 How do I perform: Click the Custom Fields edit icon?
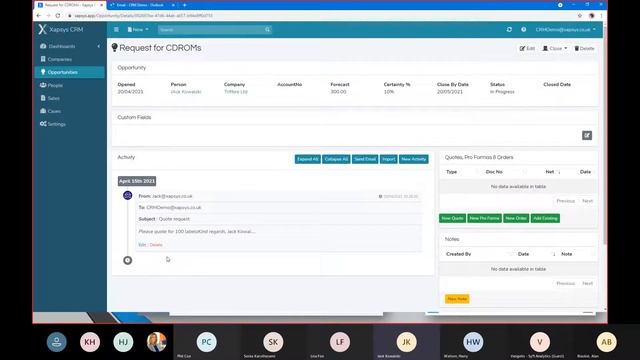(587, 135)
